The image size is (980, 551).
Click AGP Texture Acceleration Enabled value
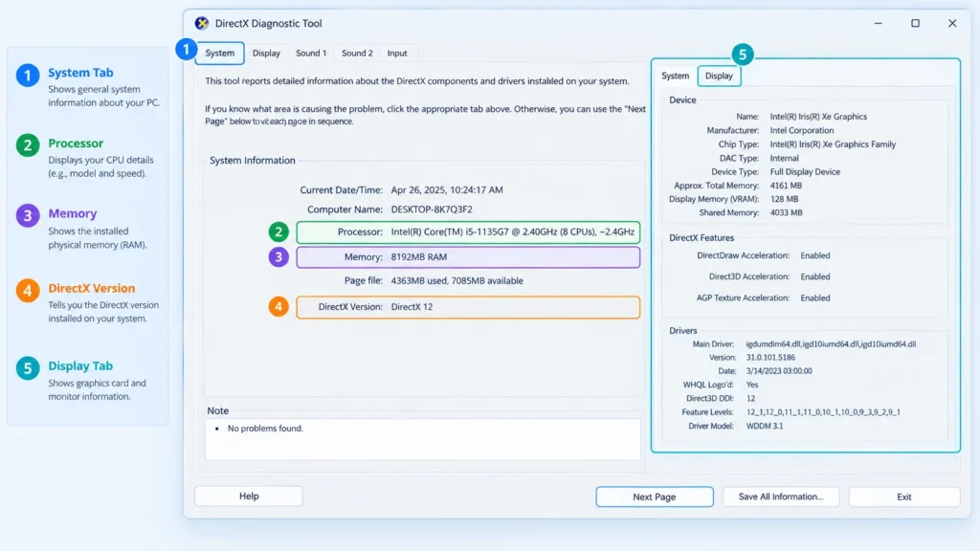815,298
